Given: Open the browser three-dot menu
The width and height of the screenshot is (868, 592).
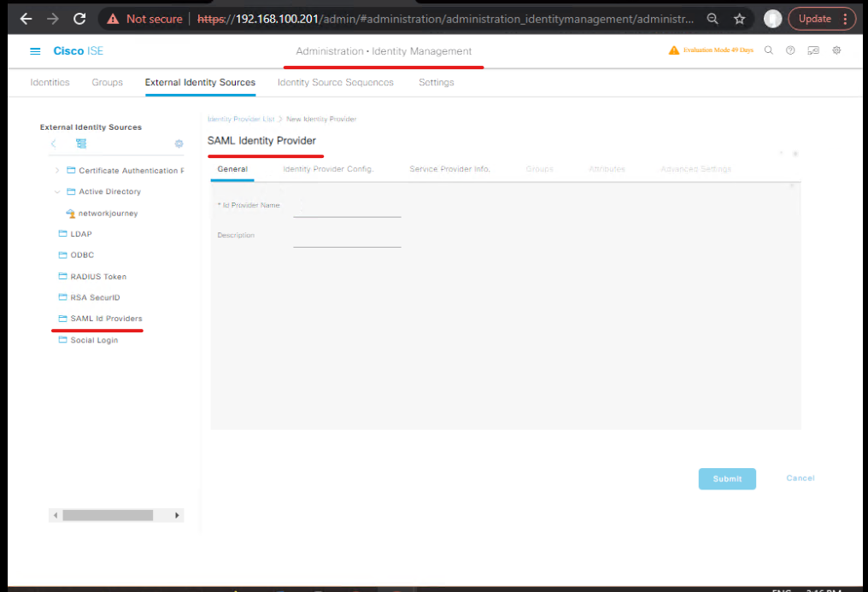Looking at the screenshot, I should 845,19.
